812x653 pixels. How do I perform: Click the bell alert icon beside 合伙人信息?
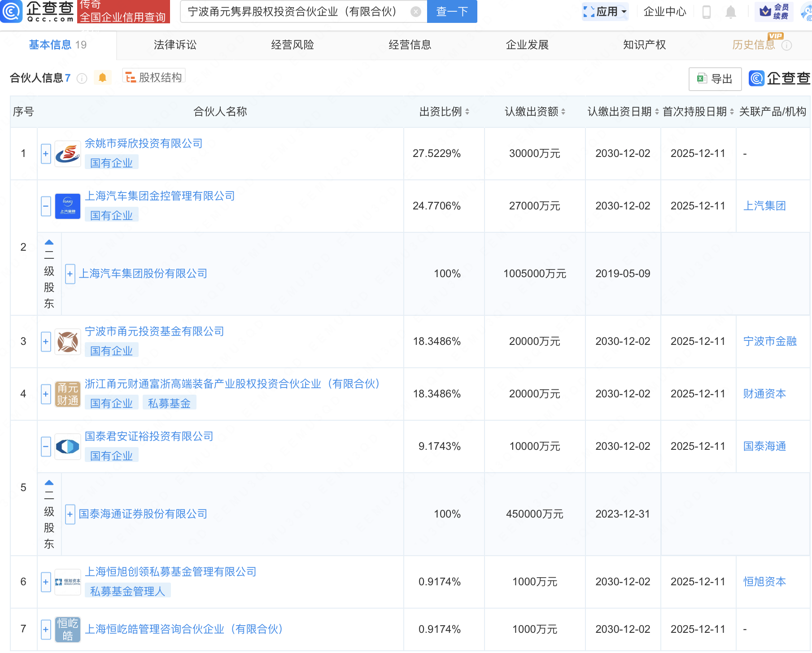tap(102, 78)
